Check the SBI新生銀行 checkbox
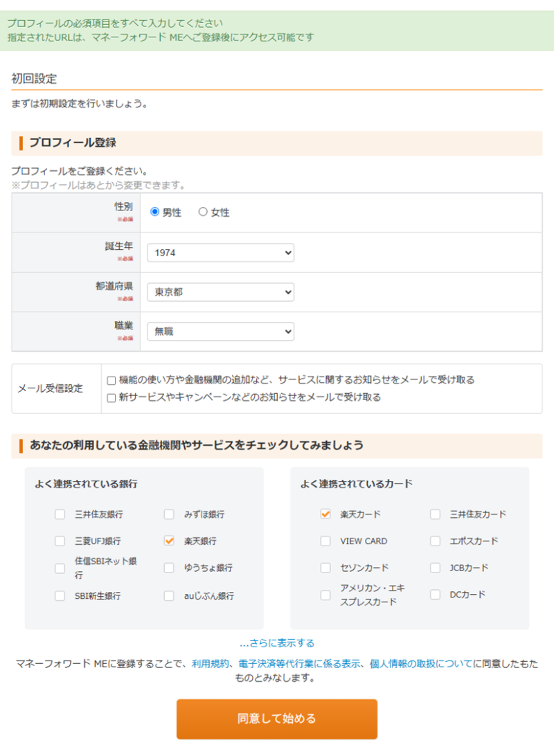The image size is (554, 756). [x=60, y=596]
